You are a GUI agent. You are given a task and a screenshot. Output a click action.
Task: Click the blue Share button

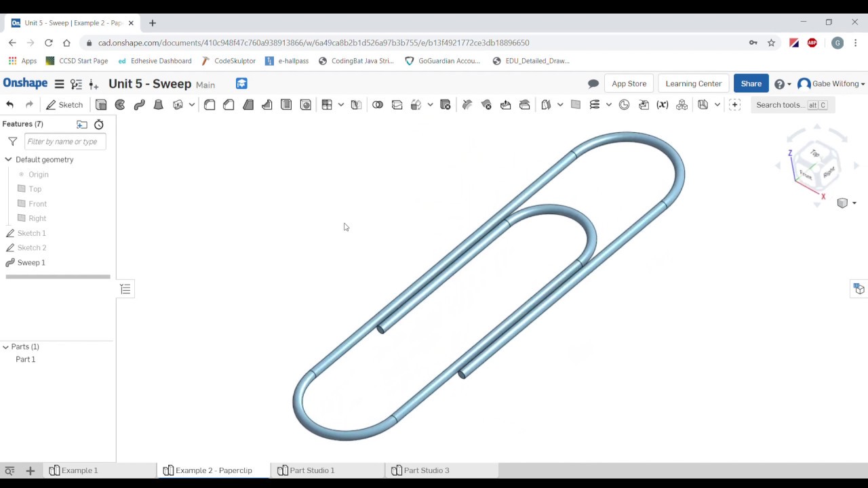(x=751, y=83)
